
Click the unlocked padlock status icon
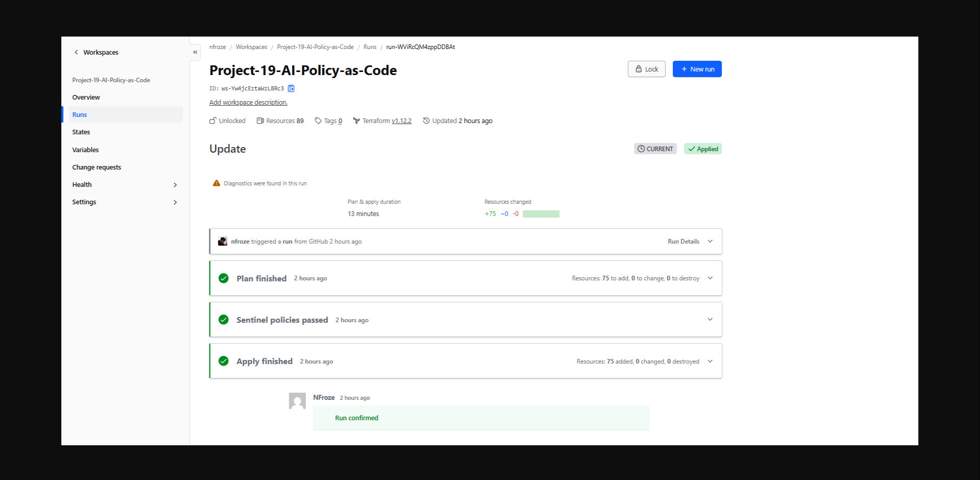coord(213,121)
